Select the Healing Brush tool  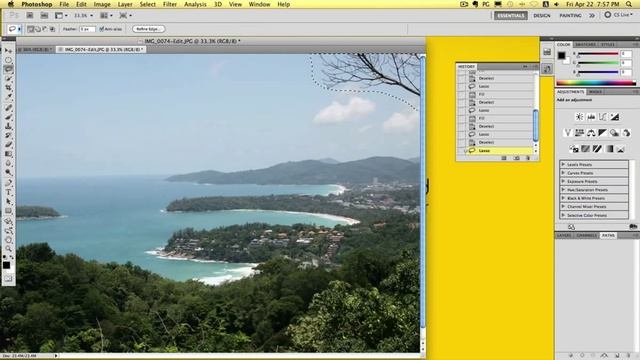[x=8, y=108]
